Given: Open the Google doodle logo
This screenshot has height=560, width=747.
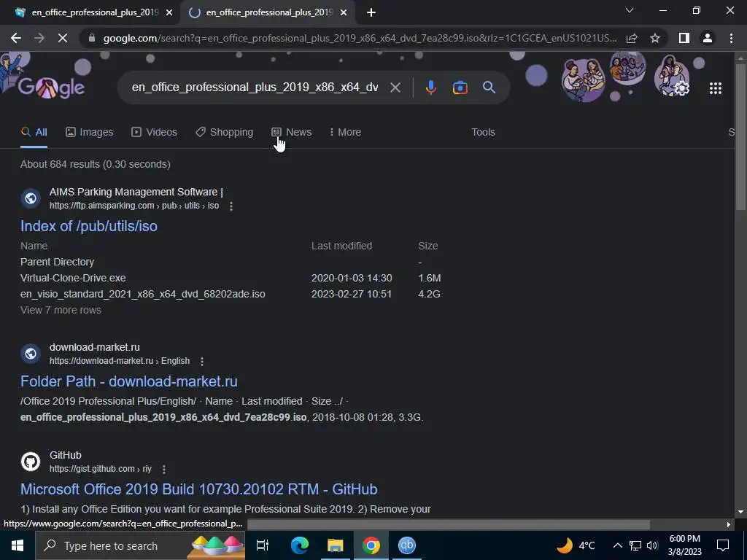Looking at the screenshot, I should 51,87.
